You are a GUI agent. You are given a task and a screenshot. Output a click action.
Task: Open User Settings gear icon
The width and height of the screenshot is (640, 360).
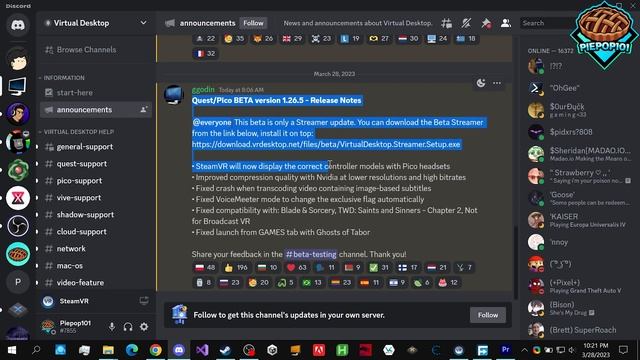point(144,327)
